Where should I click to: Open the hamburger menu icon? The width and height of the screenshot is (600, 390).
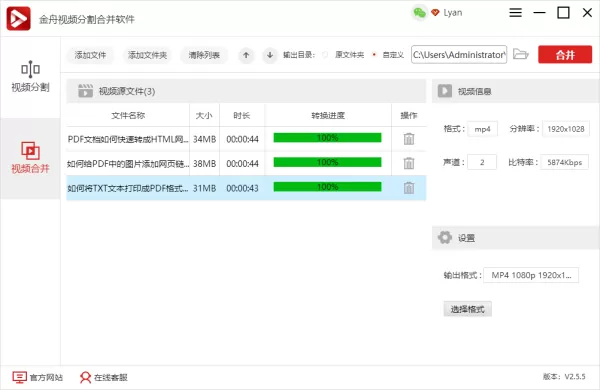coord(515,13)
